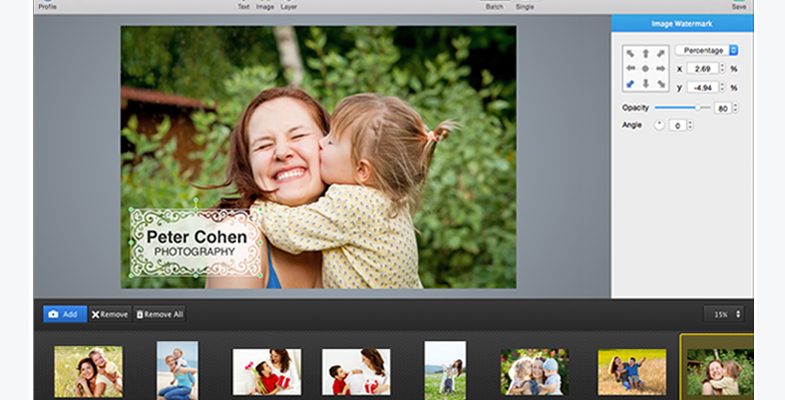The height and width of the screenshot is (400, 785).
Task: Click the watermark's top rotation handle
Action: tap(196, 201)
